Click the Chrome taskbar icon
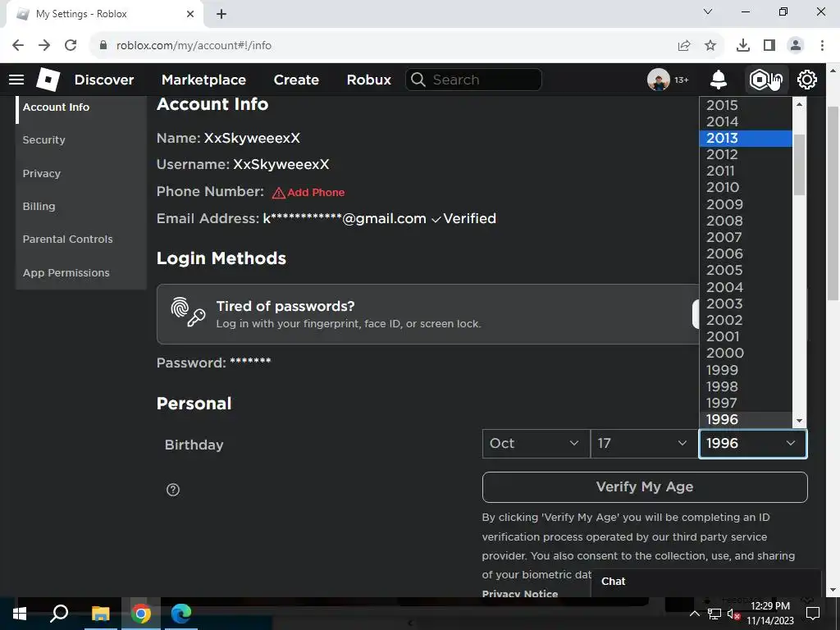The image size is (840, 630). tap(141, 614)
